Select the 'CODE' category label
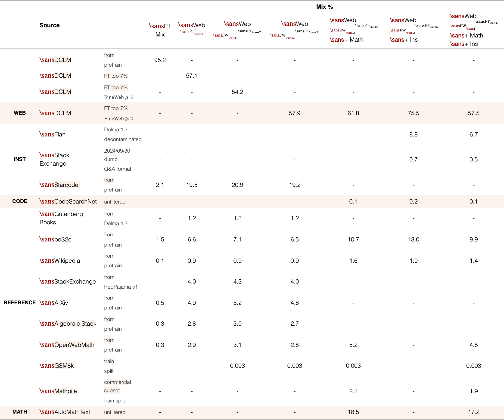 [20, 201]
